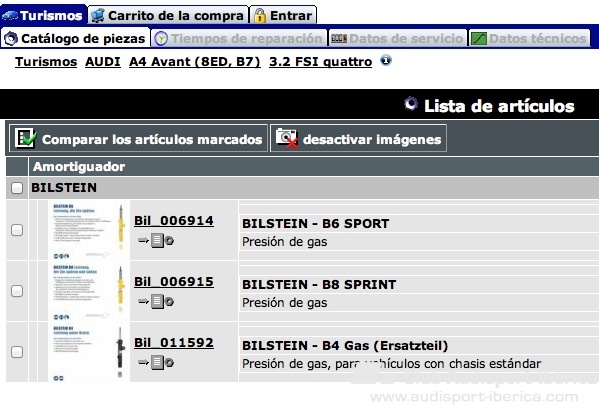Open the B4 Gas product thumbnail
The width and height of the screenshot is (599, 405).
click(89, 352)
